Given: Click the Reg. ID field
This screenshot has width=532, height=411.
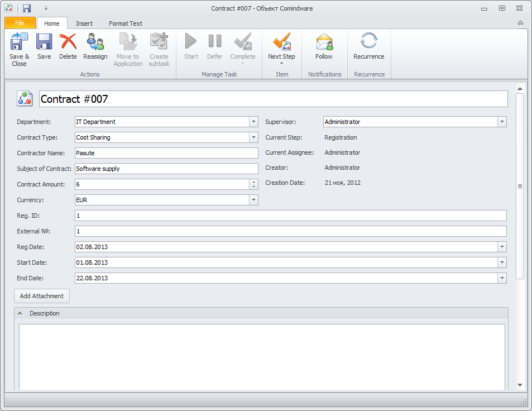Looking at the screenshot, I should 290,216.
